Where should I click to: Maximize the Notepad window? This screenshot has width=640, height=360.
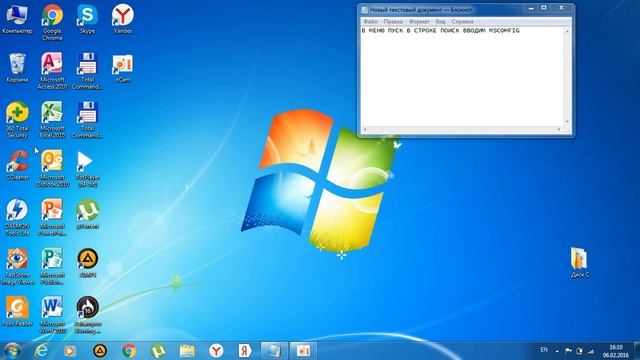pyautogui.click(x=544, y=8)
